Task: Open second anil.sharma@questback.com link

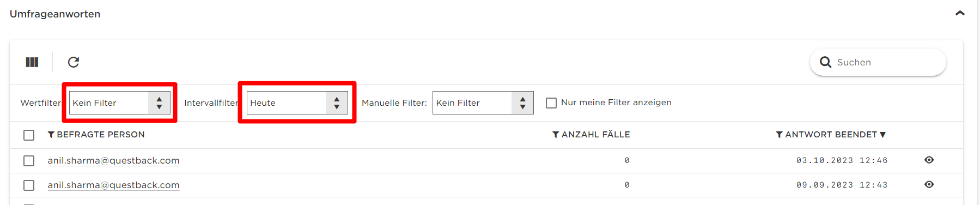Action: pos(113,185)
